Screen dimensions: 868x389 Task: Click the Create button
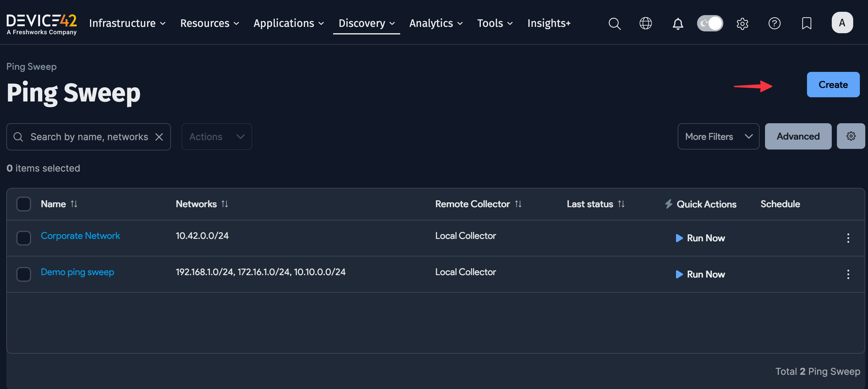pyautogui.click(x=833, y=85)
